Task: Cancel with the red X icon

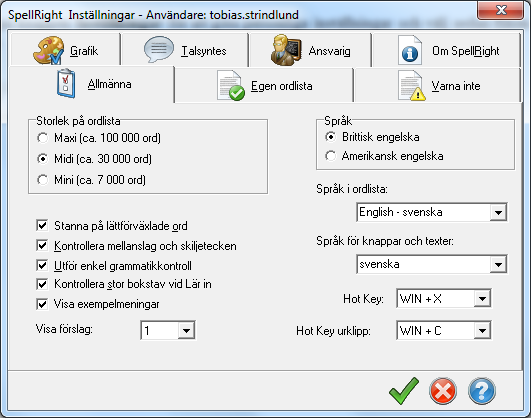Action: pyautogui.click(x=443, y=391)
